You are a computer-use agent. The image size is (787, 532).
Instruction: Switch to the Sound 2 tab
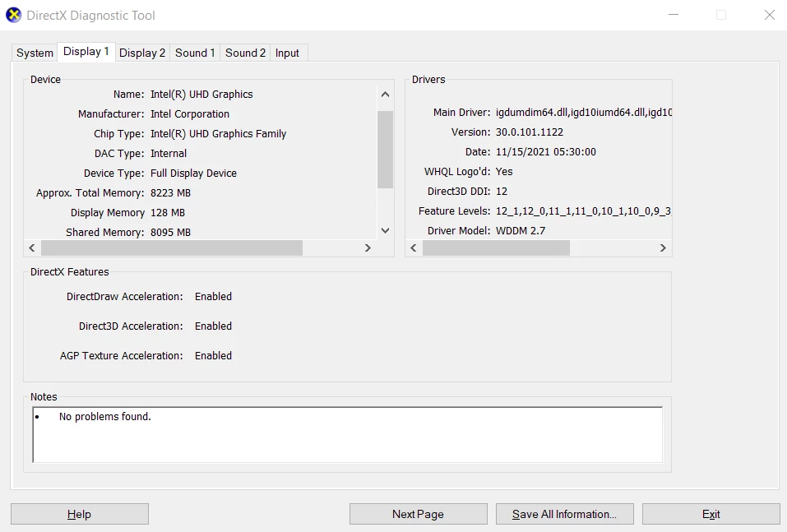[245, 53]
